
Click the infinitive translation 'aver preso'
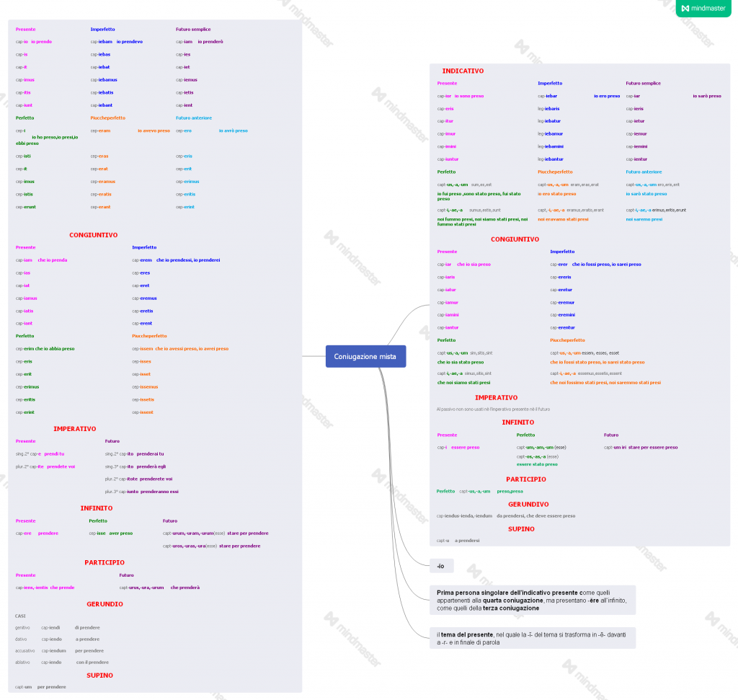click(x=120, y=533)
